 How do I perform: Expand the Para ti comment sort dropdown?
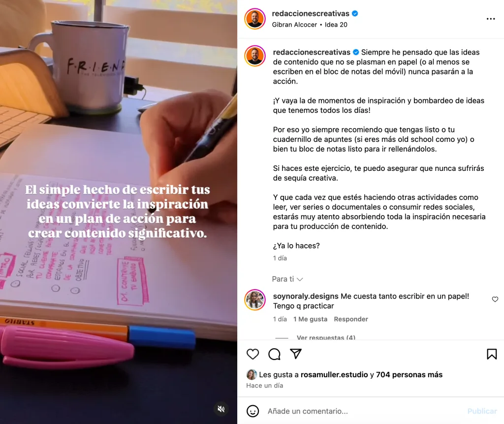point(287,279)
